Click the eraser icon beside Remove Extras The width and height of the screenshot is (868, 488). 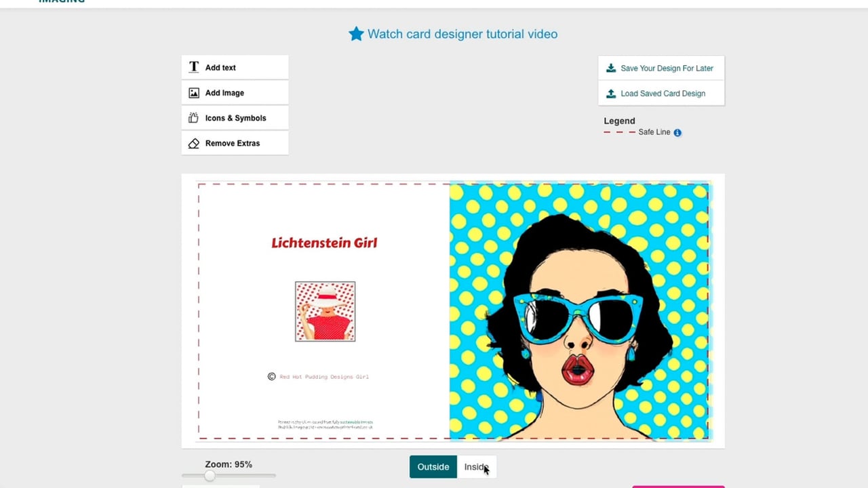click(x=194, y=143)
